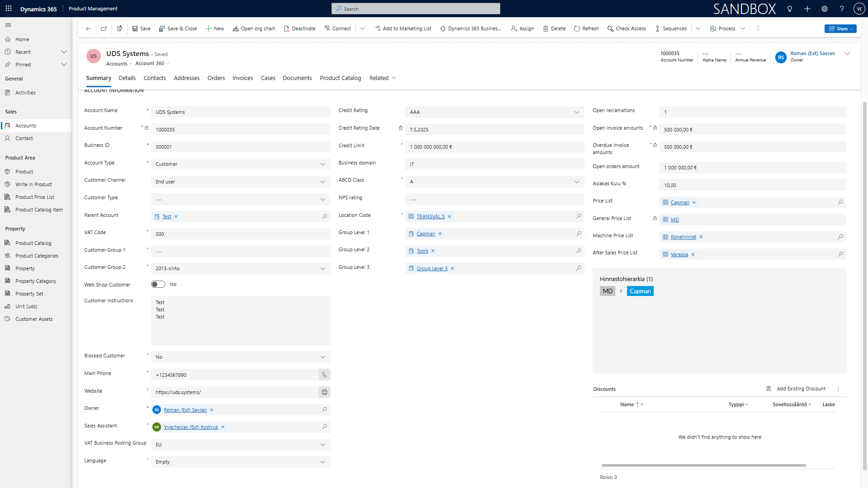Switch to the Product Catalog tab
The height and width of the screenshot is (488, 868).
pos(340,78)
